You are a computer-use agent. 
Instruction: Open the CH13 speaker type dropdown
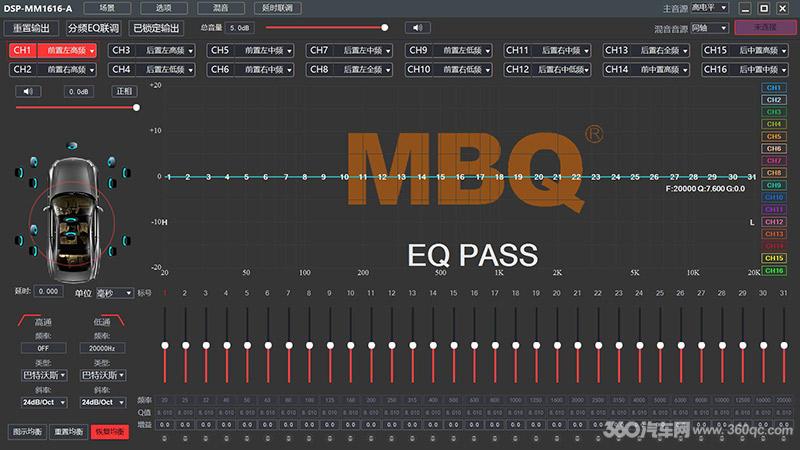tap(660, 51)
